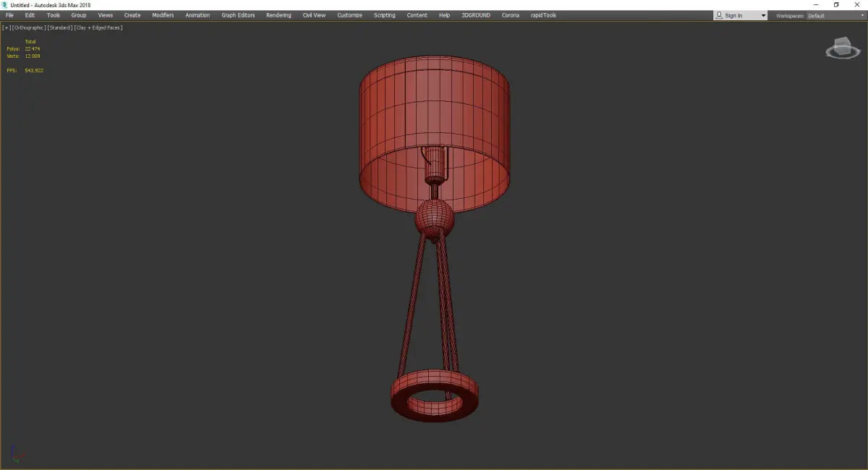The width and height of the screenshot is (868, 470).
Task: Open the [Orthographic] point-of-view menu
Action: pos(29,27)
